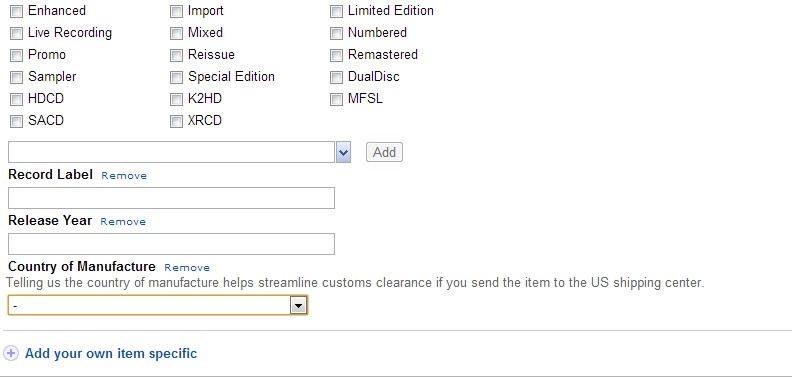The height and width of the screenshot is (377, 792).
Task: Tick the Remastered checkbox
Action: click(x=336, y=56)
